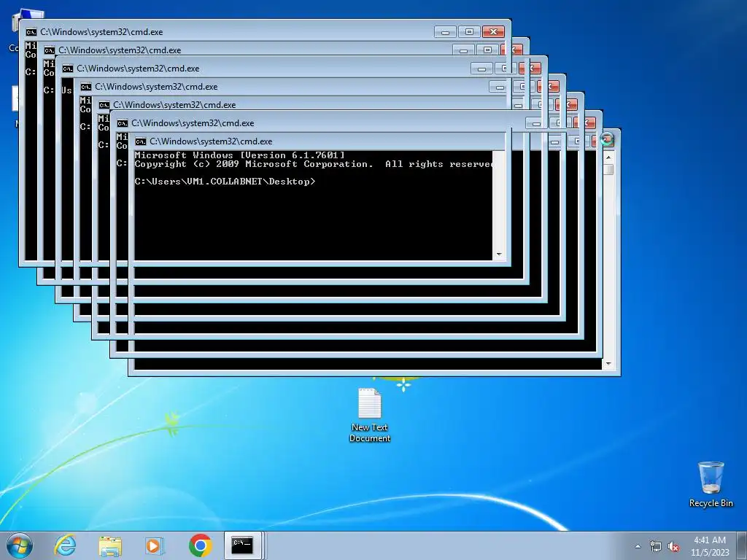
Task: Click scroll-down arrow of lowest cmd window
Action: pyautogui.click(x=608, y=365)
